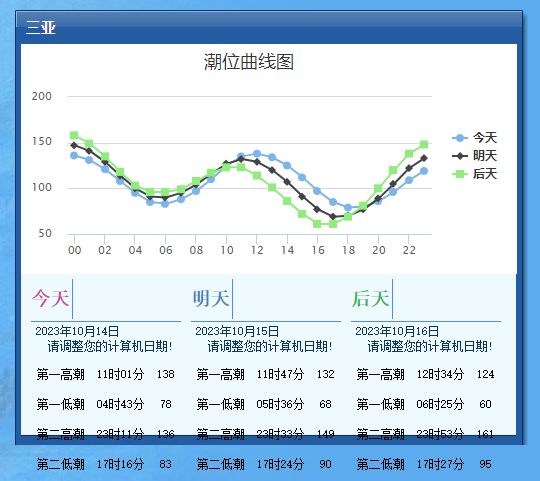Click the blue 今天 data point at hour 12
This screenshot has height=481, width=540.
click(x=257, y=154)
